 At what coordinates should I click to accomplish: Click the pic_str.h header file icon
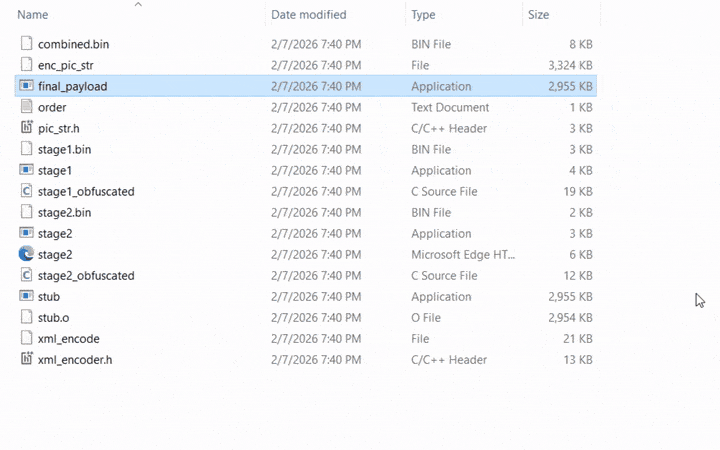(x=26, y=128)
